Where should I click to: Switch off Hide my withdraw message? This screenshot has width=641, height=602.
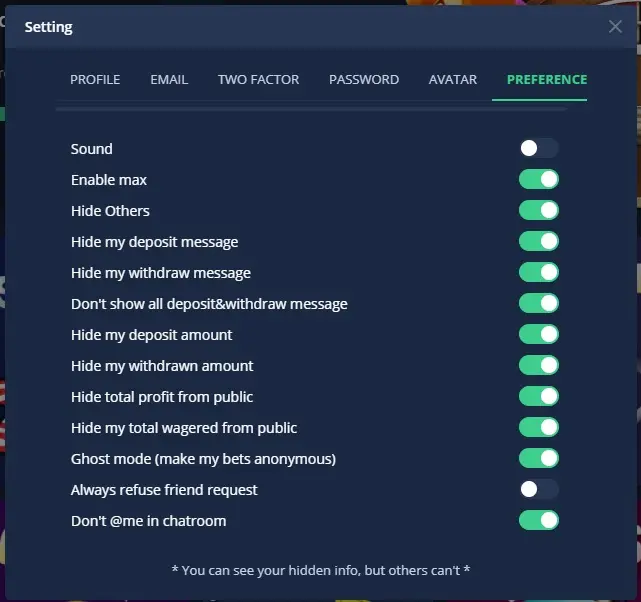click(x=539, y=273)
